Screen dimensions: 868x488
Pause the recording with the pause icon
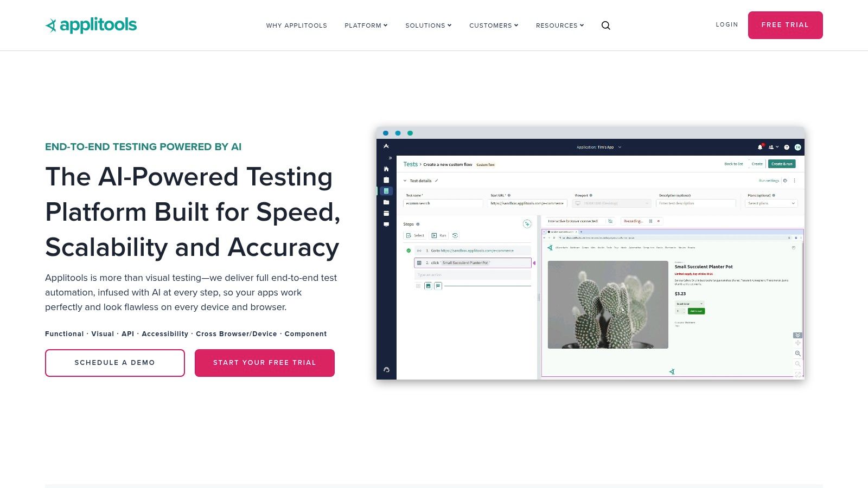(650, 221)
